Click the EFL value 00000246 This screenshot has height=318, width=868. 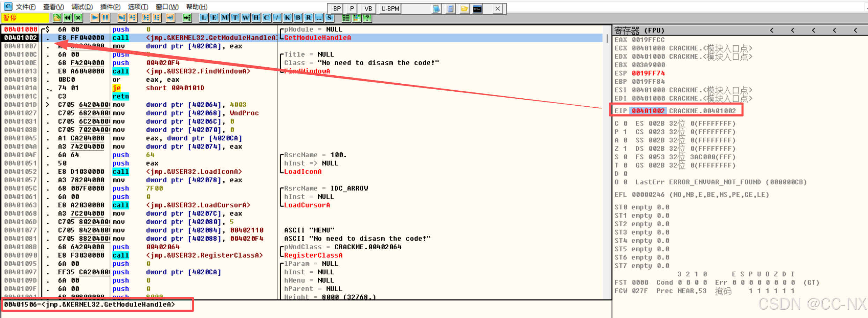pyautogui.click(x=648, y=195)
